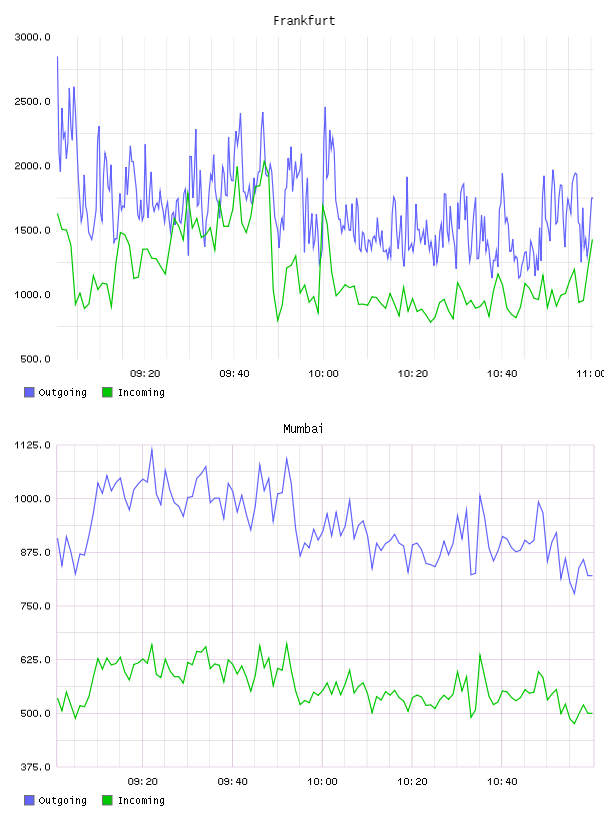Click the 1000.0 y-axis label on Frankfurt chart
Image resolution: width=608 pixels, height=816 pixels.
point(32,295)
